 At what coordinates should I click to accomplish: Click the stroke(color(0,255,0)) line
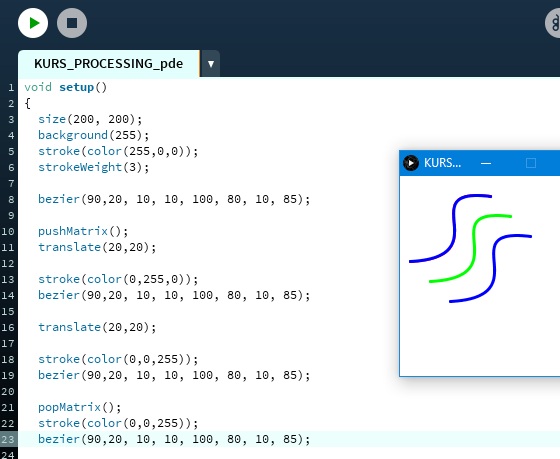pyautogui.click(x=118, y=279)
